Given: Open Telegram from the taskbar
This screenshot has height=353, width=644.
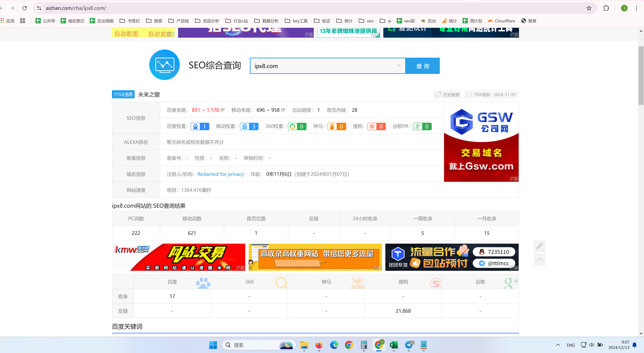Looking at the screenshot, I should [409, 345].
